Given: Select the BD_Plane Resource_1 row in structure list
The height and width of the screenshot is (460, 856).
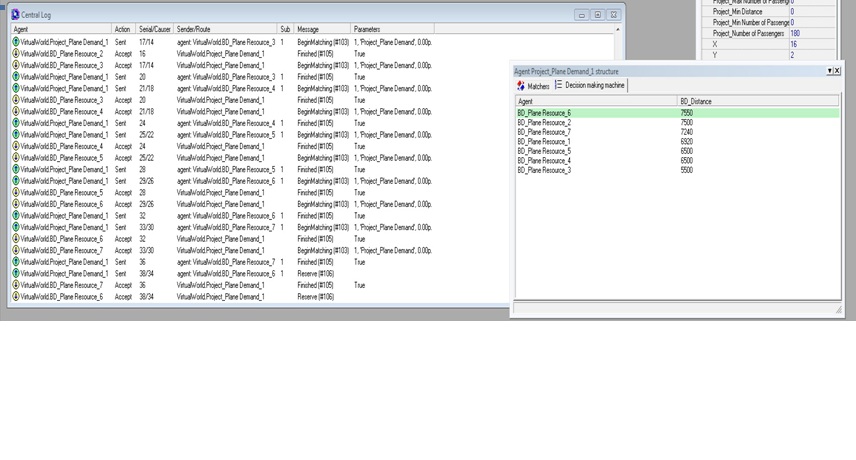Looking at the screenshot, I should (677, 141).
